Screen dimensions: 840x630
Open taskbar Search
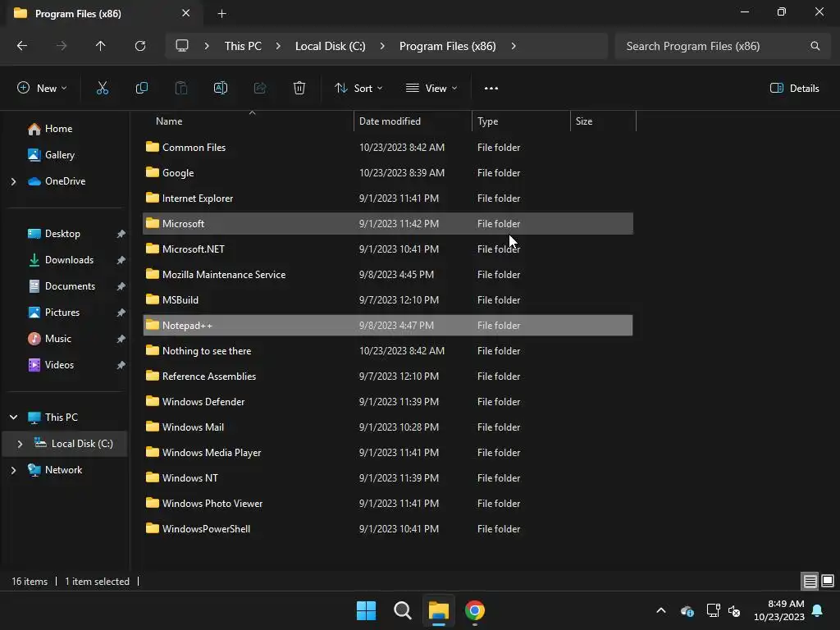[402, 610]
